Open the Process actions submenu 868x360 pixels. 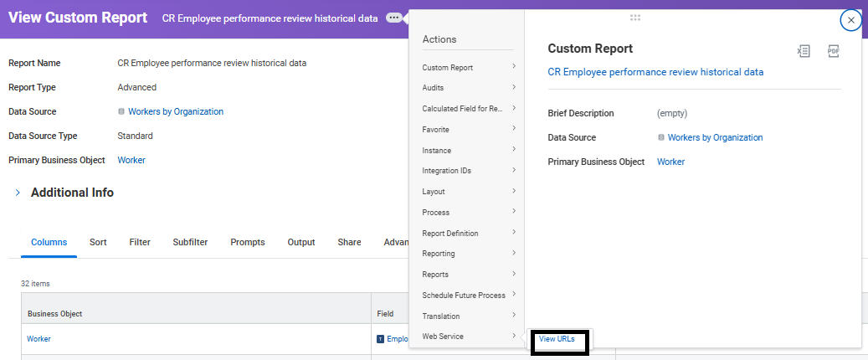(469, 212)
